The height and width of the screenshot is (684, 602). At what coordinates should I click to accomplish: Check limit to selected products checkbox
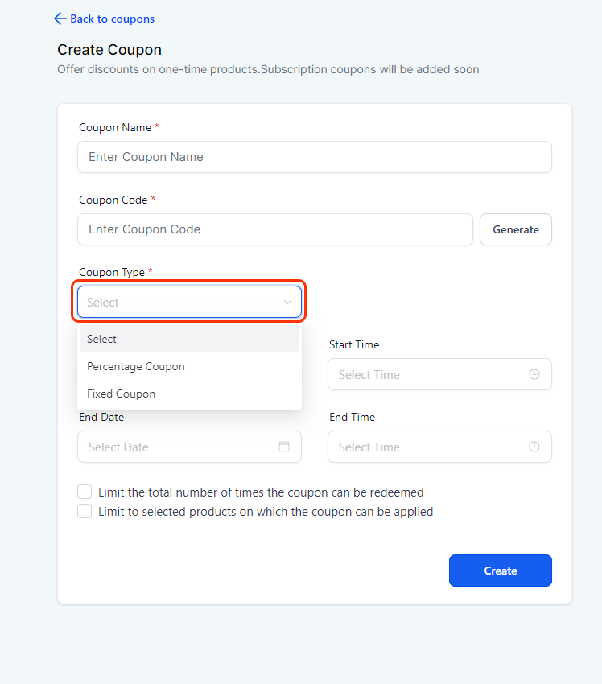click(85, 511)
